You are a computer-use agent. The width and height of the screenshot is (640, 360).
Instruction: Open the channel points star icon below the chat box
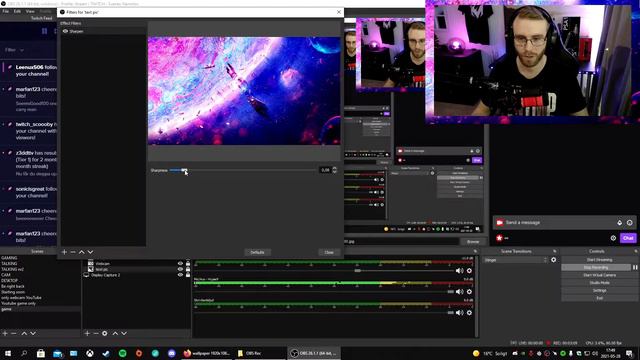coord(499,238)
